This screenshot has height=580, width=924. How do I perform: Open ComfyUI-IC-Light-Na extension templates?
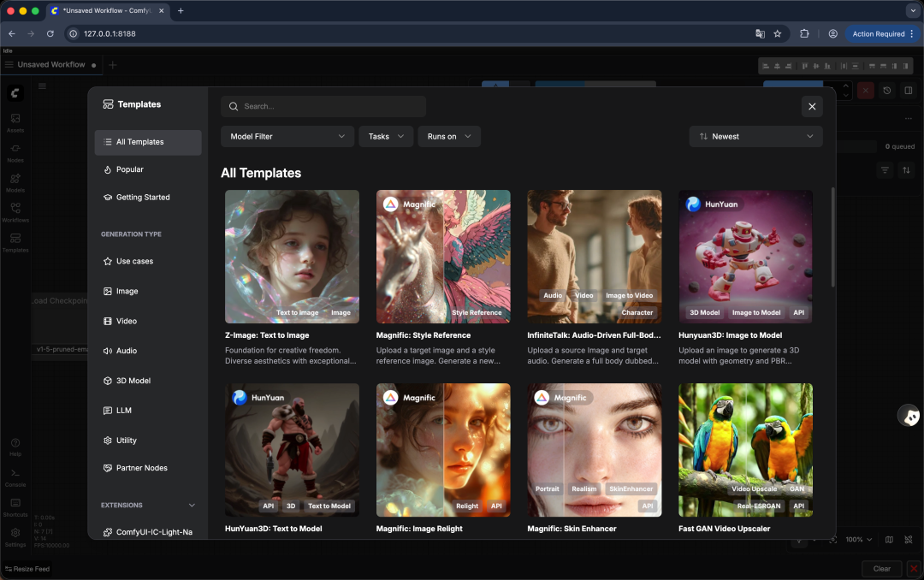tap(148, 532)
